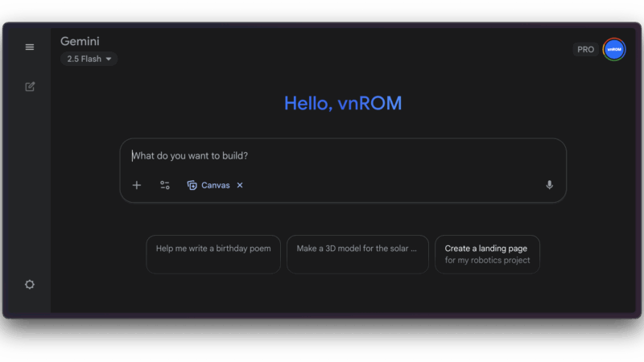Select the birthday poem suggestion
This screenshot has height=362, width=644.
[213, 249]
